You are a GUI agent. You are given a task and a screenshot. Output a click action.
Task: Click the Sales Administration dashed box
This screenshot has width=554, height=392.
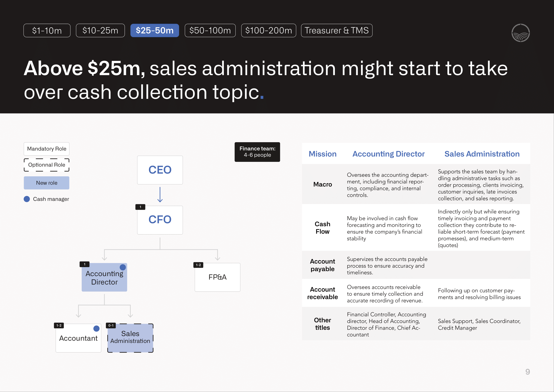130,337
